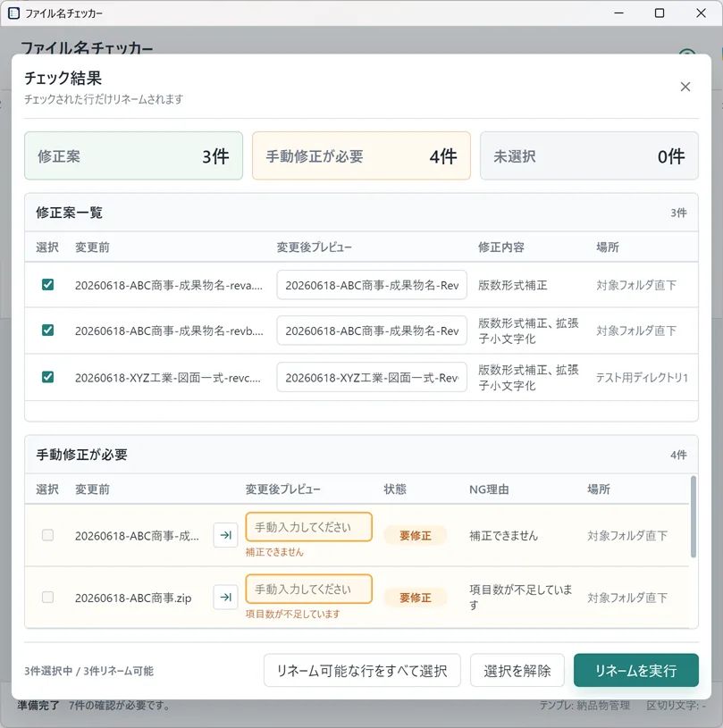Click the arrow icon beside 2026 0618-ABC商事-成...
Screen dimensions: 723x728
pyautogui.click(x=225, y=535)
